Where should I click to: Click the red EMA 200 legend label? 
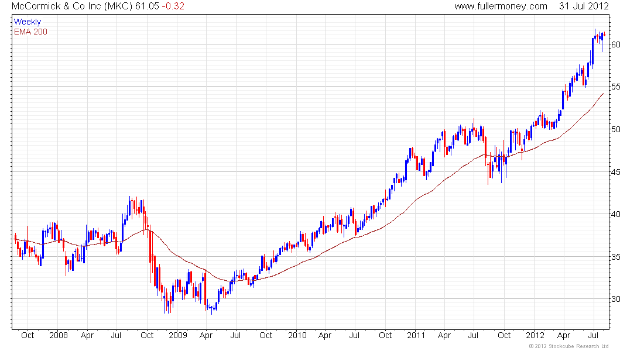[x=31, y=32]
